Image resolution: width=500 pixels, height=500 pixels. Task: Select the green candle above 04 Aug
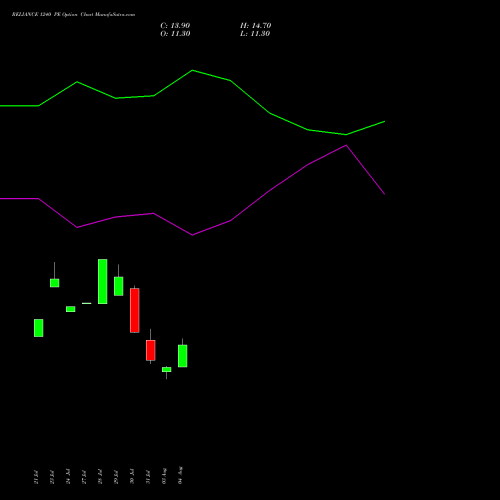click(x=183, y=356)
